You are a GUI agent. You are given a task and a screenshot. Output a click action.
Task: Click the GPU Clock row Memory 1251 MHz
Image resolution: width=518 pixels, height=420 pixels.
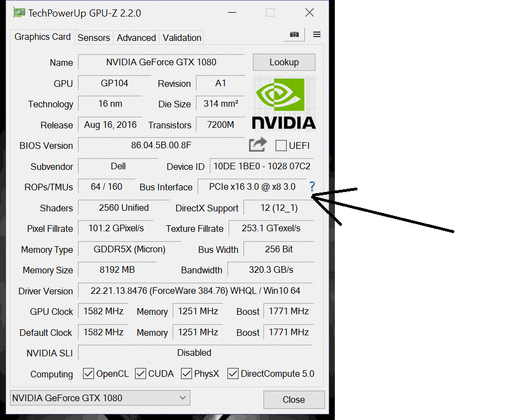point(198,312)
